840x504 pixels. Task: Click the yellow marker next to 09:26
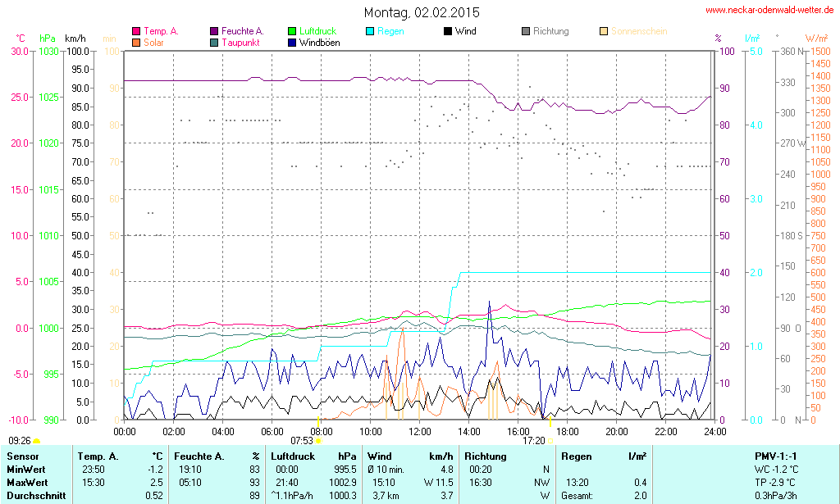[x=36, y=442]
